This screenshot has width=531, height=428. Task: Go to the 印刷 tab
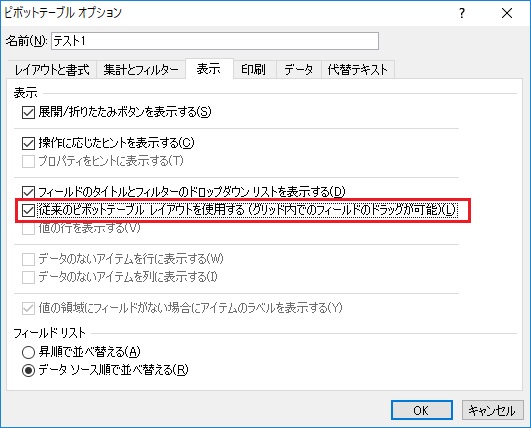(x=254, y=70)
